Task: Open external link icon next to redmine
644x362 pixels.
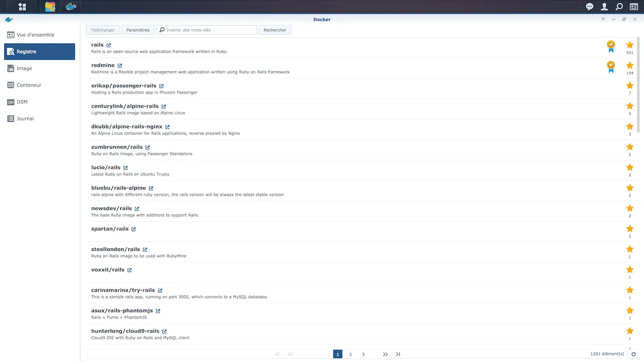Action: (x=120, y=65)
